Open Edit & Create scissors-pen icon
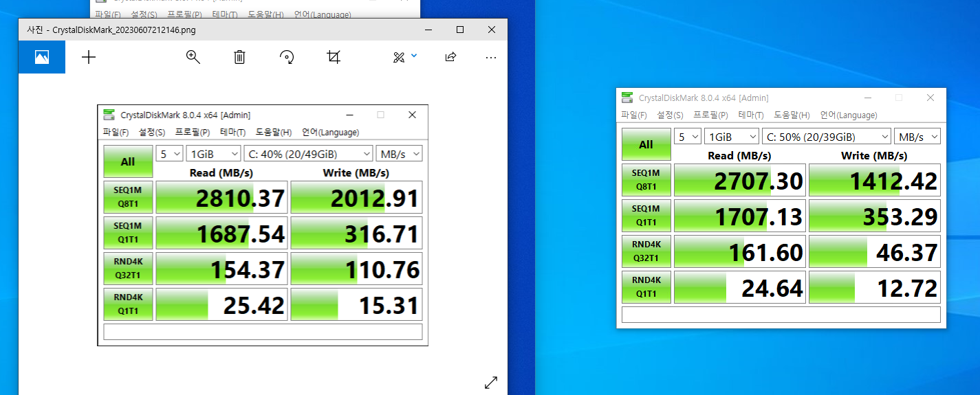This screenshot has width=980, height=395. (399, 57)
